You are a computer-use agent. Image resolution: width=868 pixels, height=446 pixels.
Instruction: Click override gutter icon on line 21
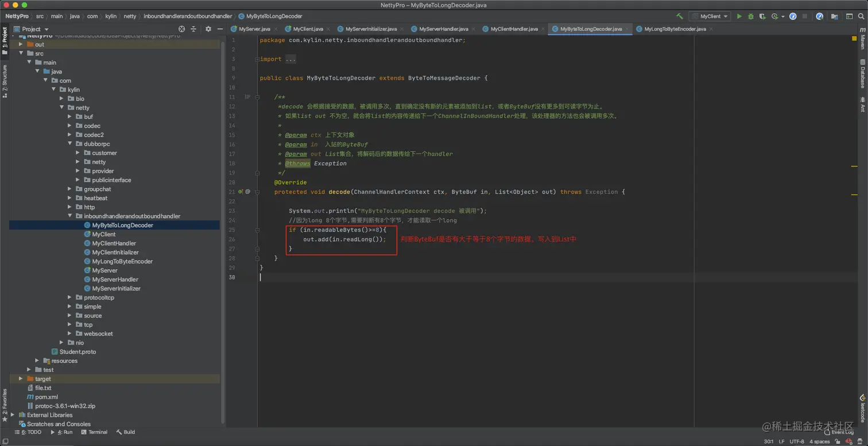coord(241,192)
